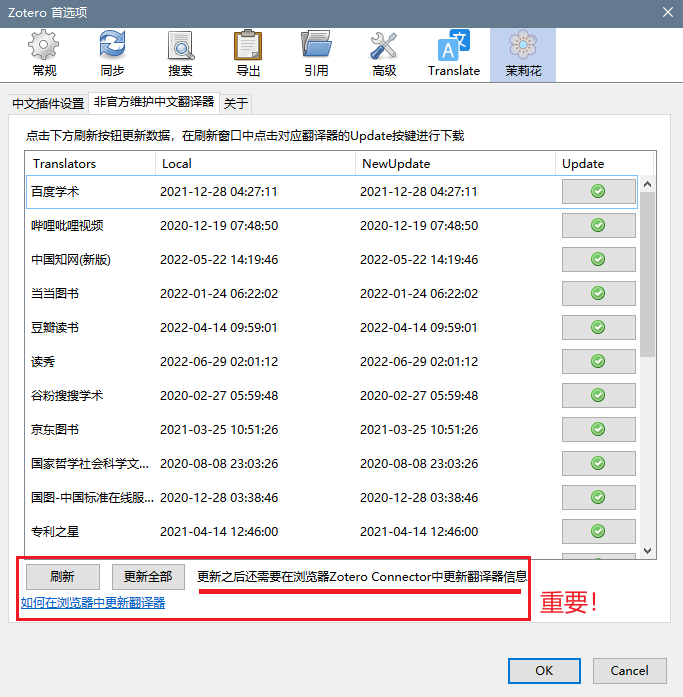Click the update button for 当当图书
The image size is (683, 697).
point(598,293)
